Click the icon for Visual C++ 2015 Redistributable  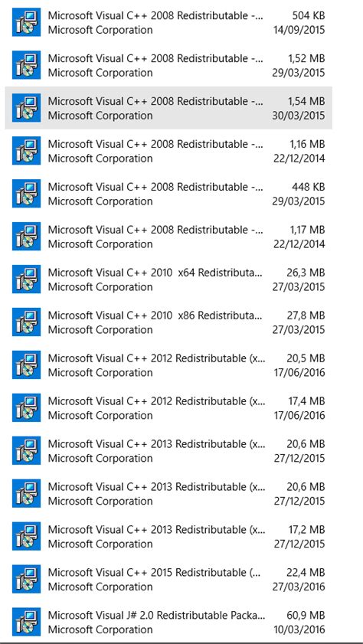26,579
